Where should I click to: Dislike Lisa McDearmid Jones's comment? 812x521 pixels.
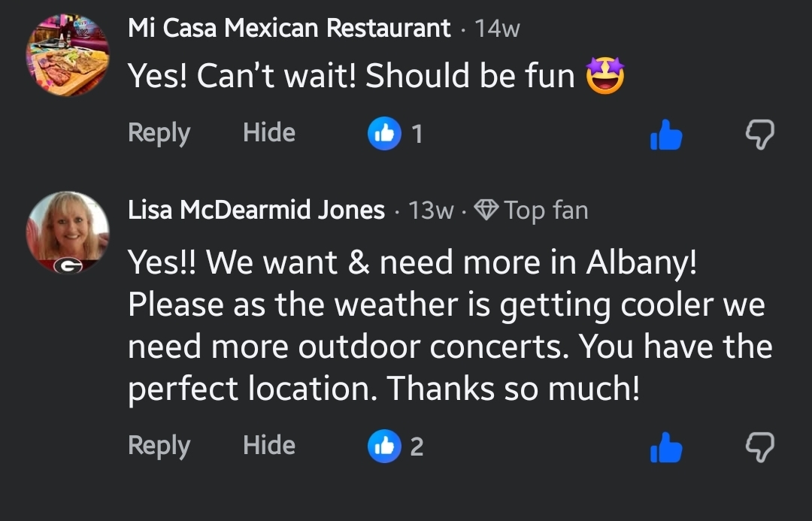(x=759, y=448)
